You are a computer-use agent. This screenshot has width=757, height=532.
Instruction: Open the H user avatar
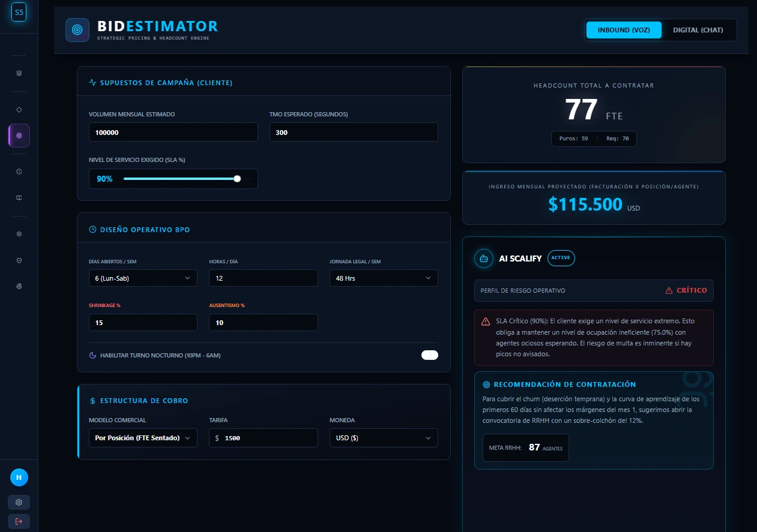(19, 477)
